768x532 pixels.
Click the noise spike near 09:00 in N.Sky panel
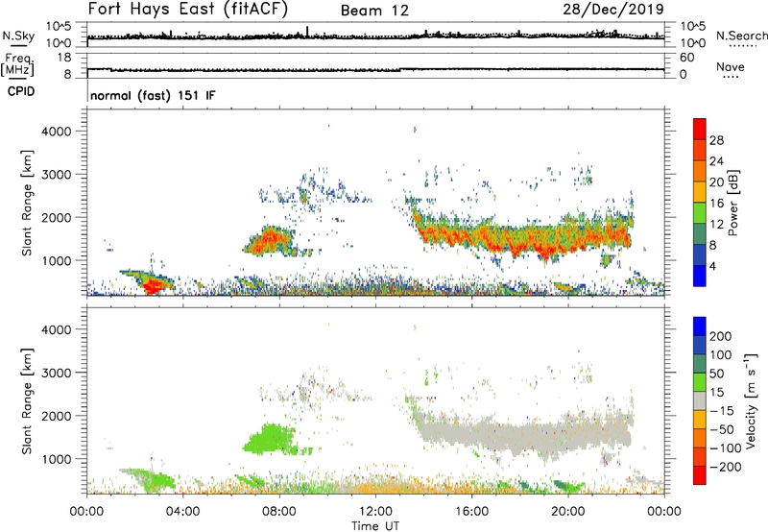click(x=307, y=32)
